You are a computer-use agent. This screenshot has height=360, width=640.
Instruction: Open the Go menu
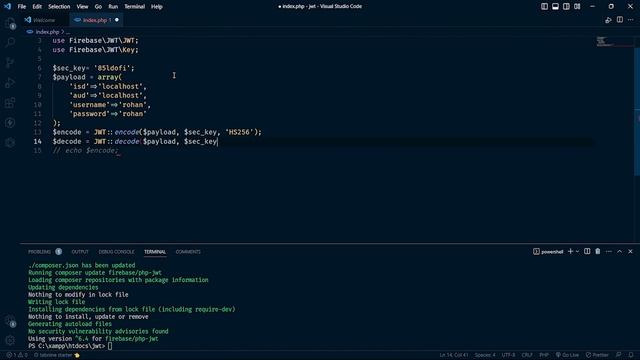(98, 7)
